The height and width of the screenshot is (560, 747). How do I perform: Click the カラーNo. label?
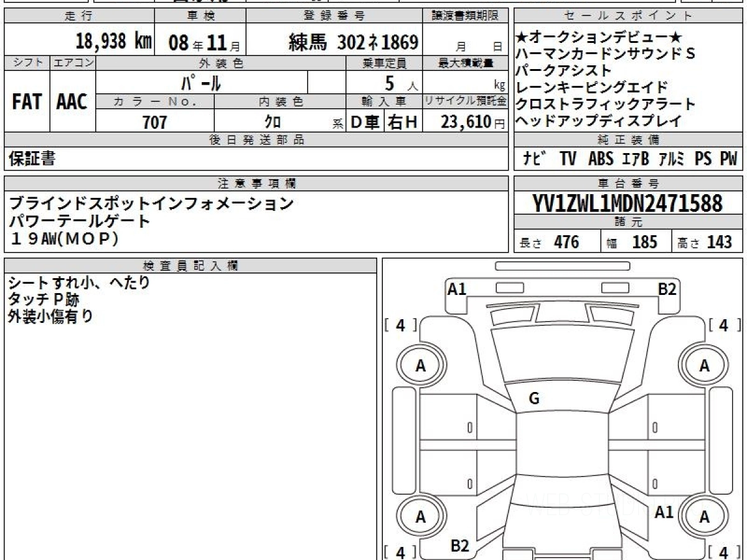pyautogui.click(x=155, y=101)
